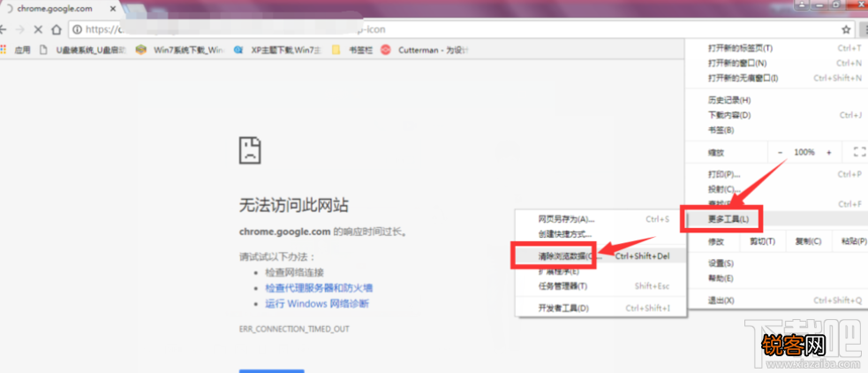Open the apps grid 应用 shortcut

16,49
